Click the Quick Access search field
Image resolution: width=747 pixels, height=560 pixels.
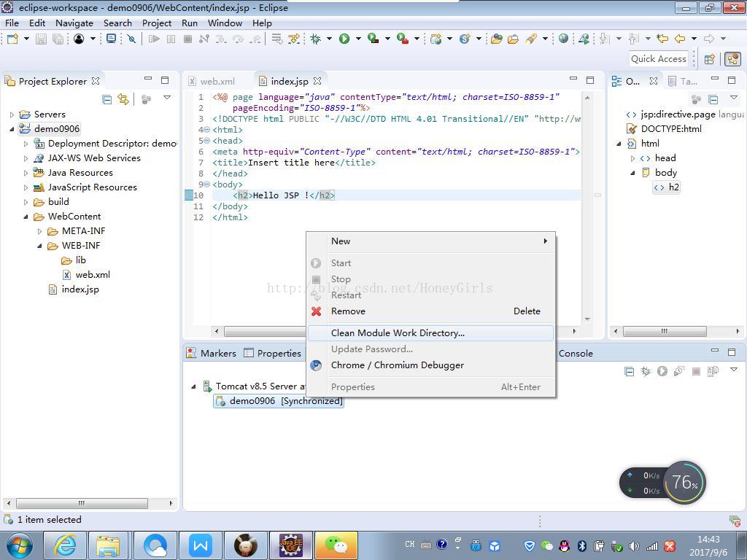coord(658,59)
